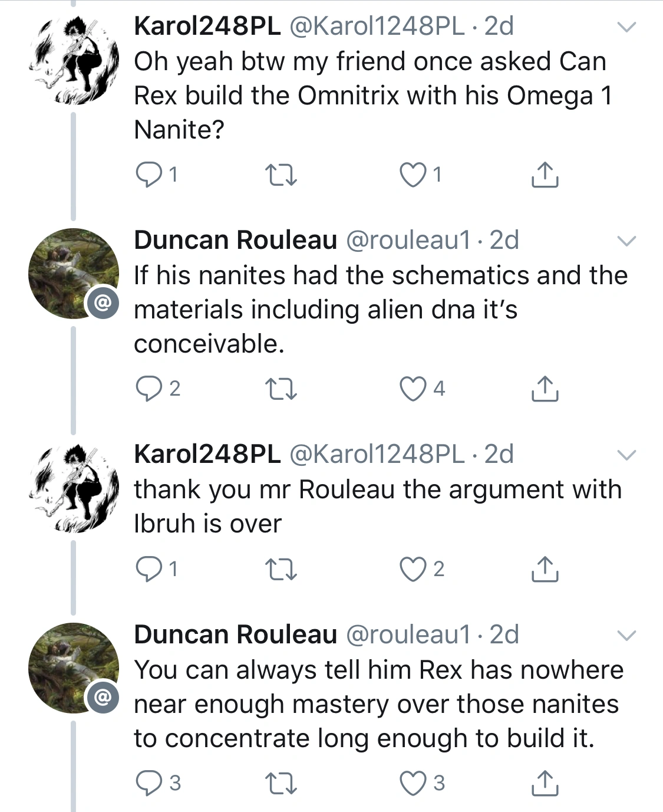Screen dimensions: 663x812
Task: Share the Omega 1 Nanite tweet
Action: [545, 175]
